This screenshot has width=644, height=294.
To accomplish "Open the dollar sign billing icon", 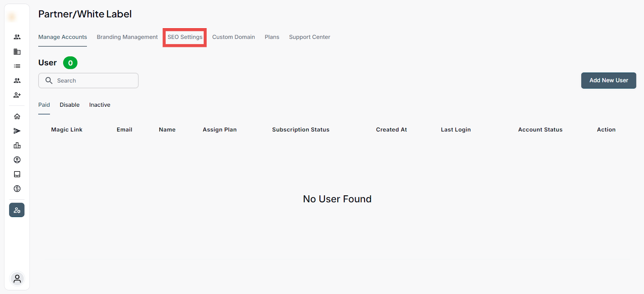I will tap(17, 188).
